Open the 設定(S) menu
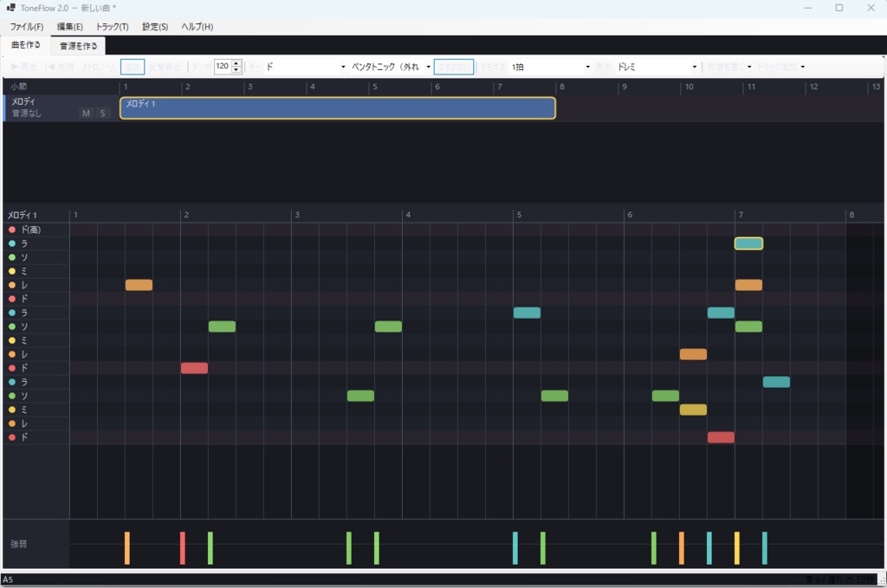This screenshot has width=887, height=588. tap(155, 27)
